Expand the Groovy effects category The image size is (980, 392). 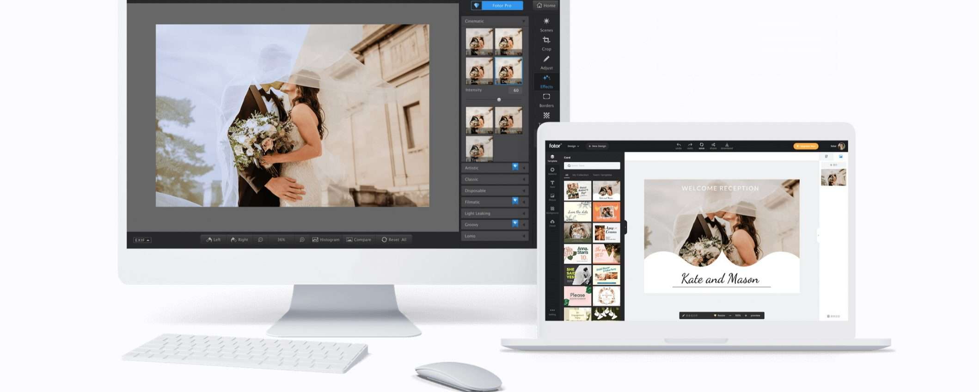(x=495, y=225)
